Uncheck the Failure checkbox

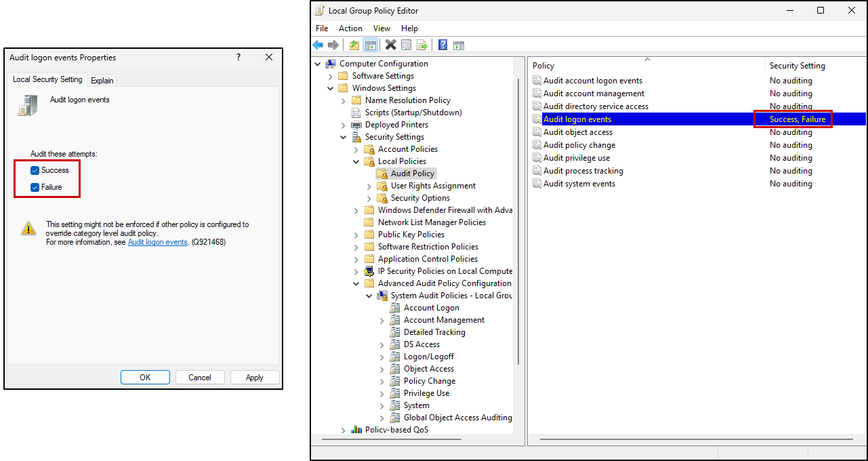[x=35, y=187]
